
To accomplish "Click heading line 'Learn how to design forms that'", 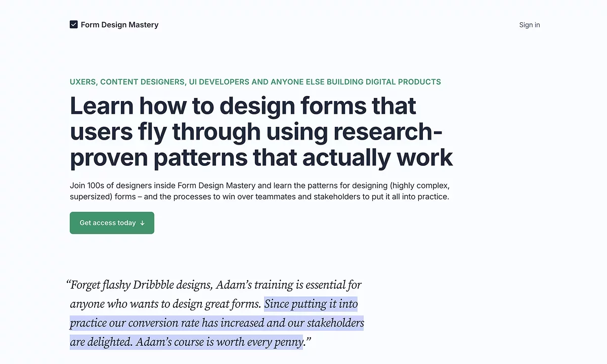I will [243, 106].
